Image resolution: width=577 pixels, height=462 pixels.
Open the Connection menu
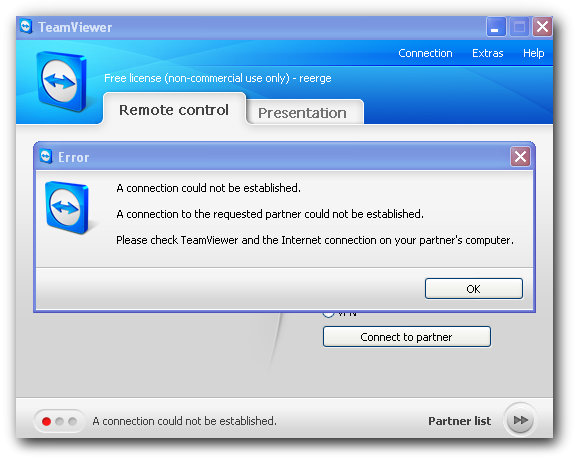(425, 53)
